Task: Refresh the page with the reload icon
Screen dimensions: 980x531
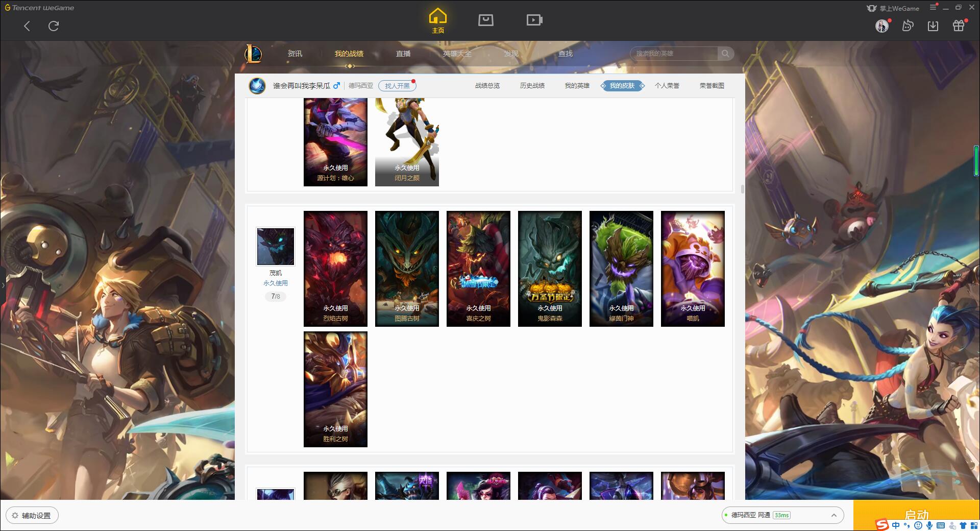Action: pyautogui.click(x=54, y=26)
